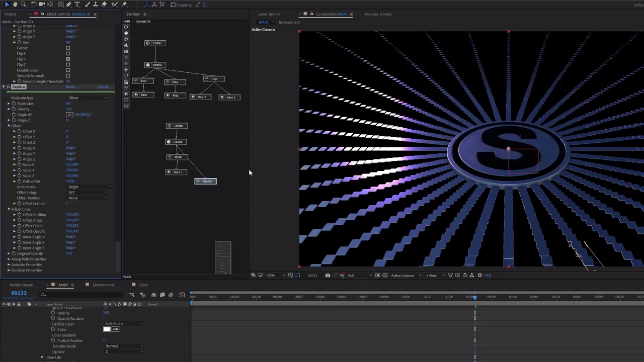The width and height of the screenshot is (644, 362).
Task: Expand Along Path Properties
Action: (x=9, y=259)
